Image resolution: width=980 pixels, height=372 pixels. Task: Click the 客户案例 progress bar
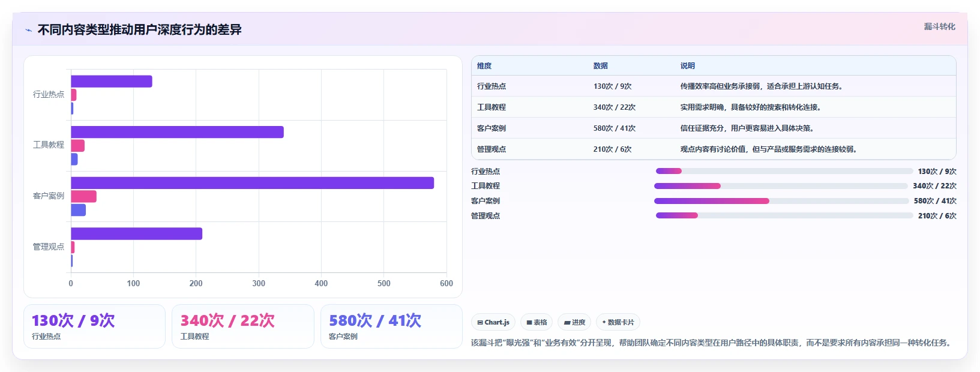pyautogui.click(x=781, y=201)
